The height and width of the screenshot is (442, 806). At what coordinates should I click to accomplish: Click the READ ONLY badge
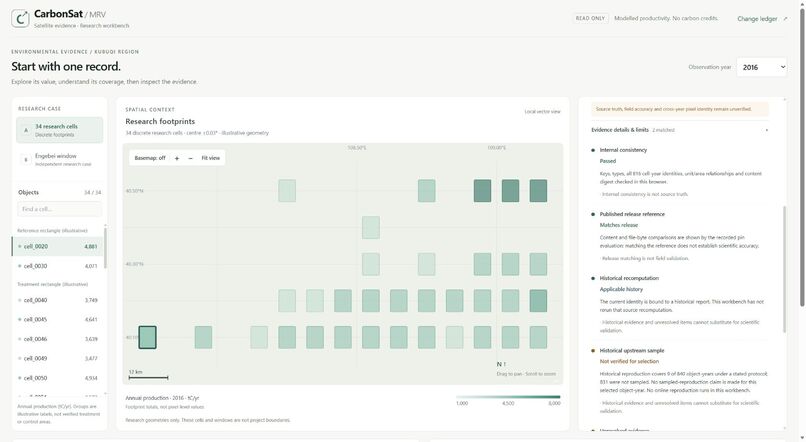[x=590, y=18]
